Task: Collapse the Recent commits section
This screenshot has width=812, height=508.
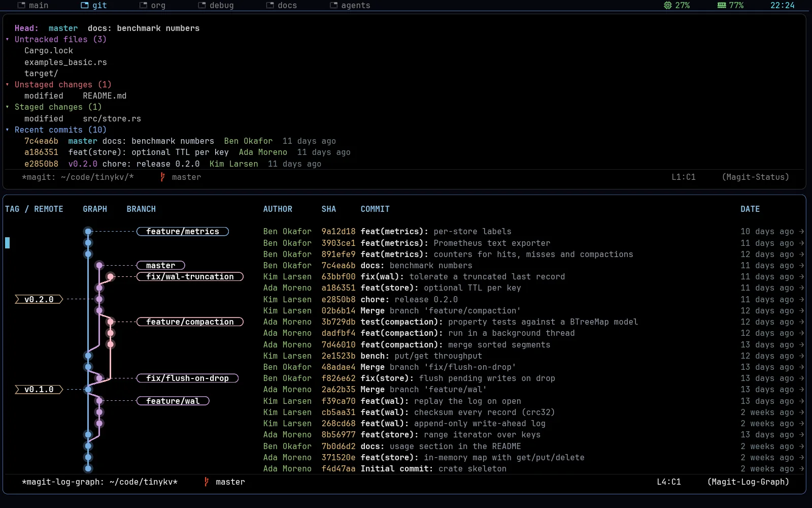Action: click(x=7, y=130)
